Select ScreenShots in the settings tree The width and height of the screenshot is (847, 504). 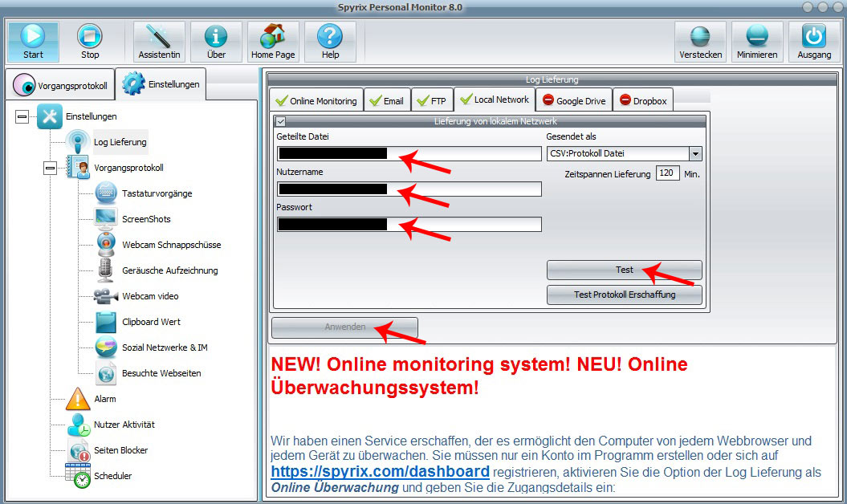tap(146, 219)
